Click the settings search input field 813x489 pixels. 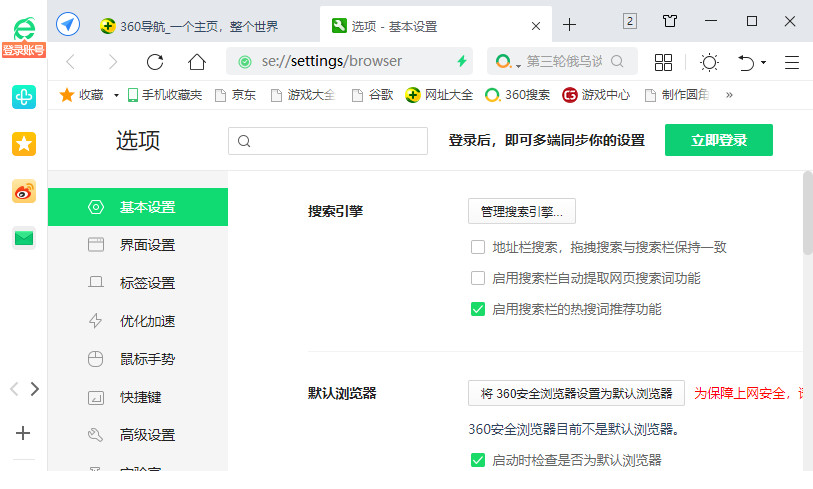coord(328,141)
